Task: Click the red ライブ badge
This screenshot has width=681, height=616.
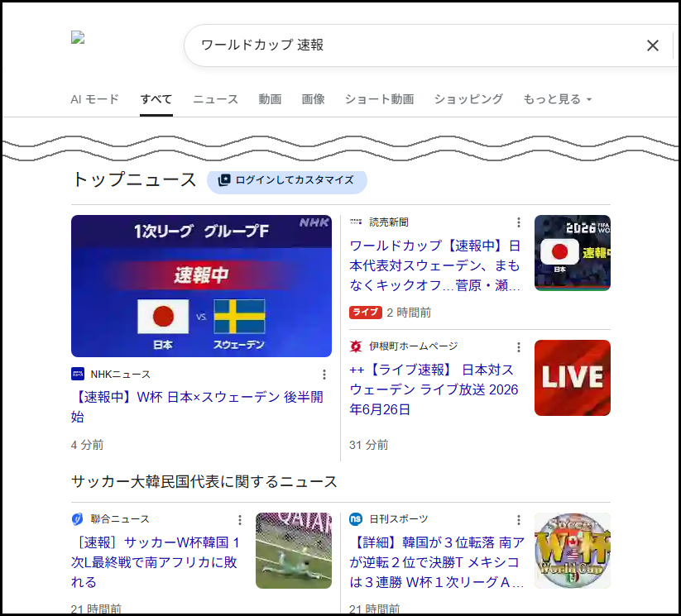Action: [366, 312]
